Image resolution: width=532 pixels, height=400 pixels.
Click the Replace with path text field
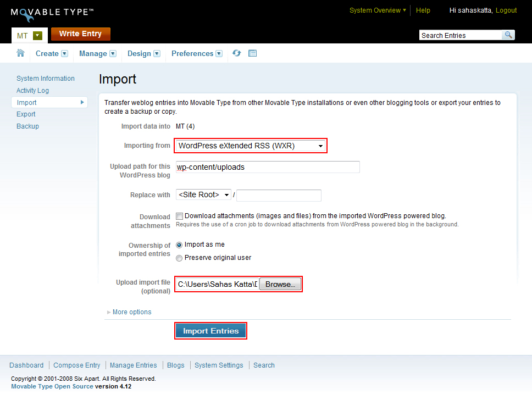pos(279,196)
